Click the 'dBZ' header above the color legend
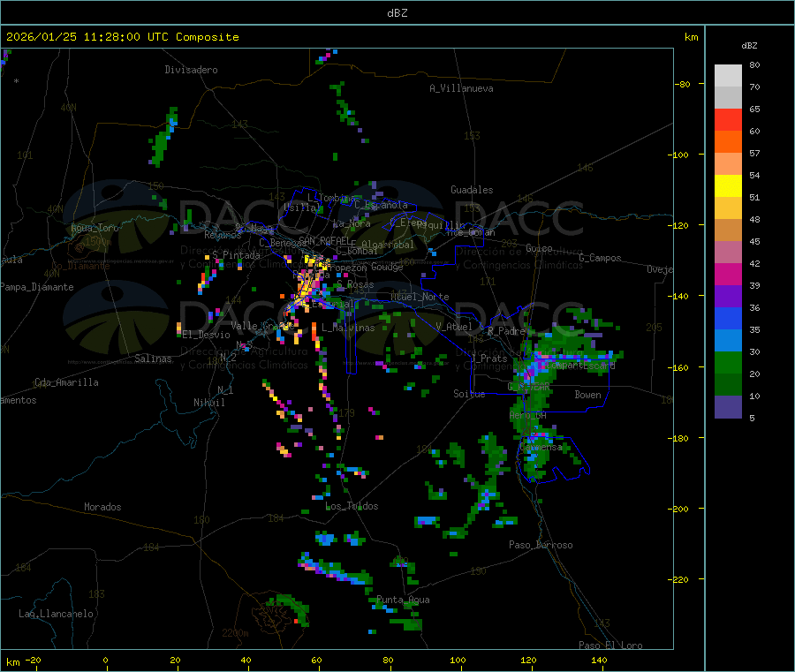 tap(749, 46)
